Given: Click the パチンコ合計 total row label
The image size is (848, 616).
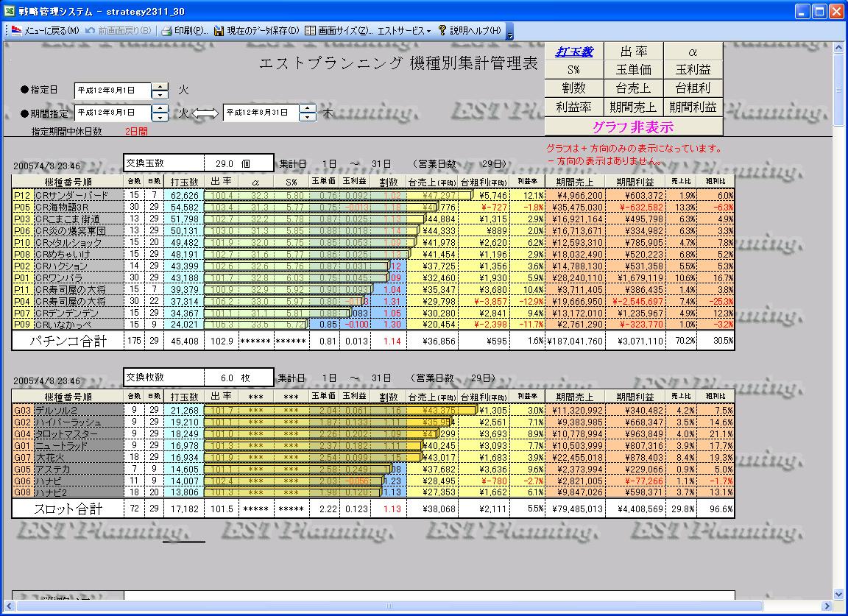Looking at the screenshot, I should 68,341.
